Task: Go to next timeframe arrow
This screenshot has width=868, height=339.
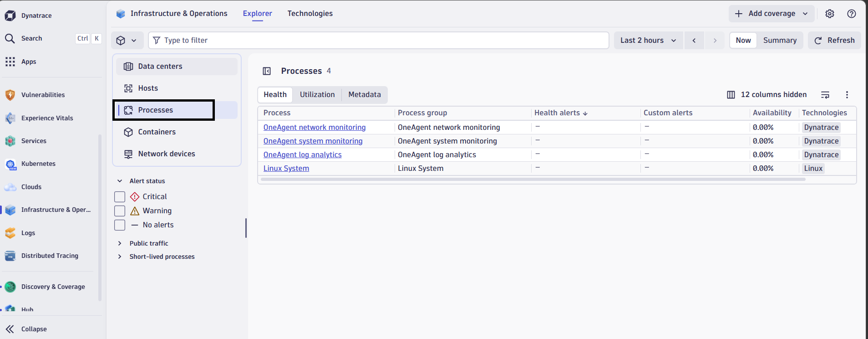Action: click(715, 40)
